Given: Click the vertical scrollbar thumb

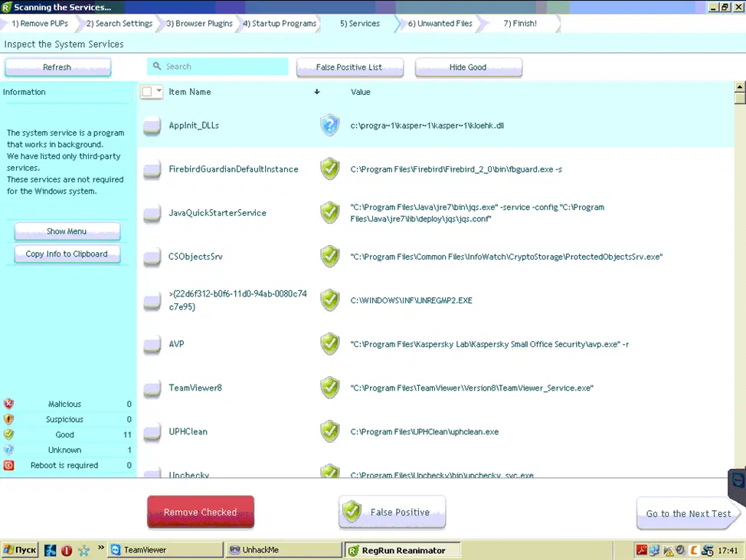Looking at the screenshot, I should coord(739,98).
